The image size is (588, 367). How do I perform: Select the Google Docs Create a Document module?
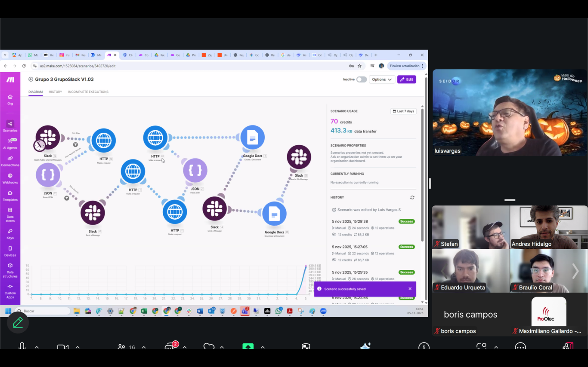click(x=252, y=137)
